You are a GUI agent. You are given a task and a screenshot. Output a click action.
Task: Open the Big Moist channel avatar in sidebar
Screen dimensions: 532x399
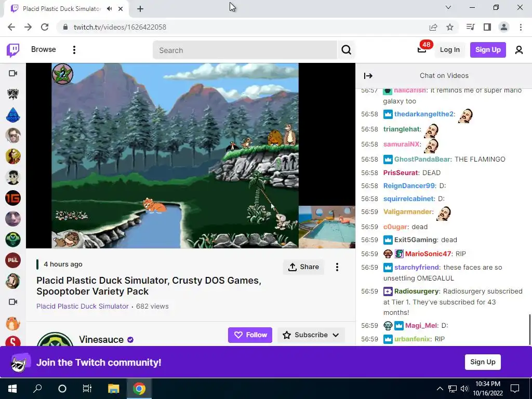(13, 115)
